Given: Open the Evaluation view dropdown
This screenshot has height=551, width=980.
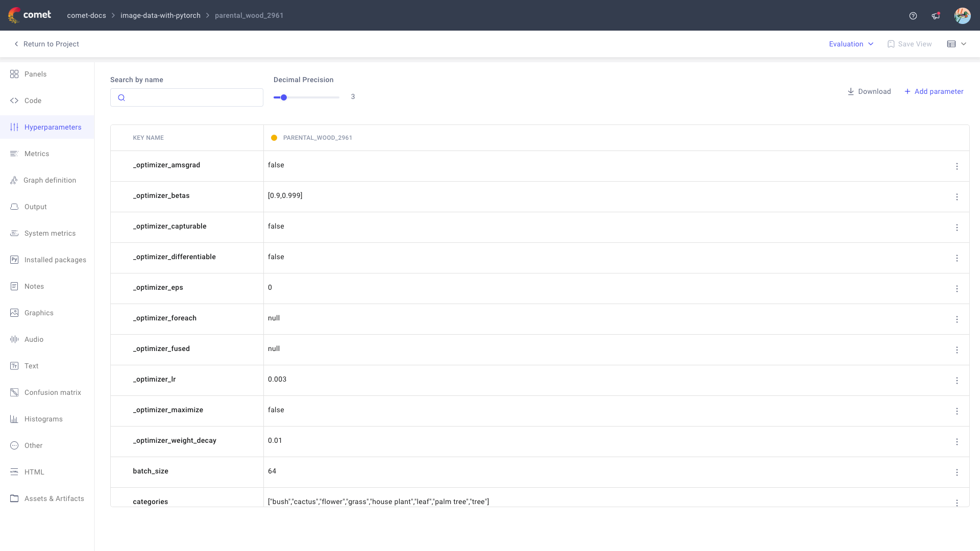Looking at the screenshot, I should coord(850,44).
